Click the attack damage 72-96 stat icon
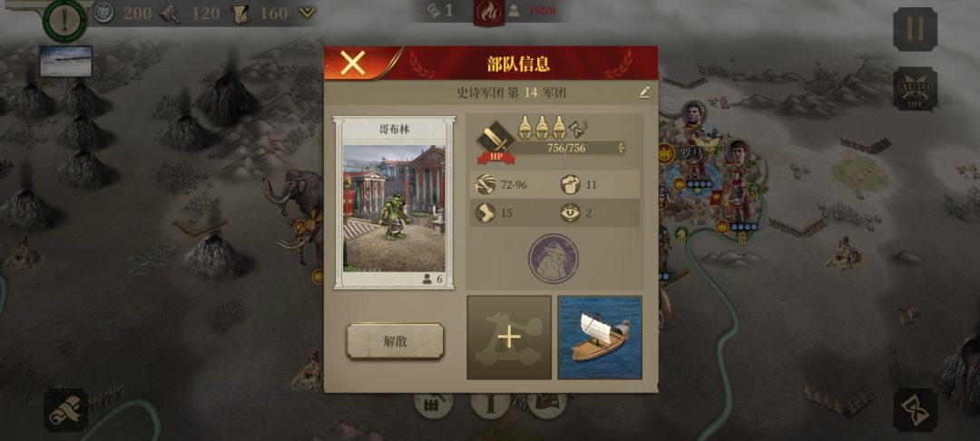Viewport: 980px width, 441px height. coord(484,184)
